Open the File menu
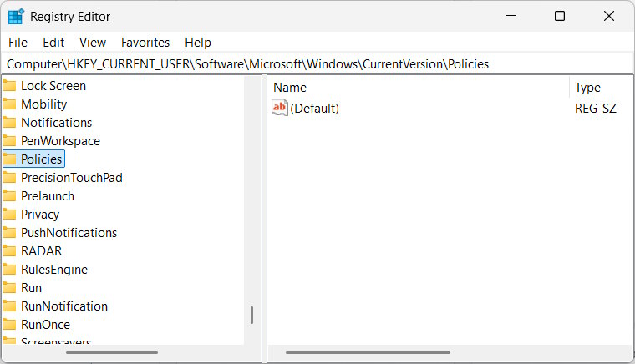Viewport: 635px width, 364px height. (18, 42)
